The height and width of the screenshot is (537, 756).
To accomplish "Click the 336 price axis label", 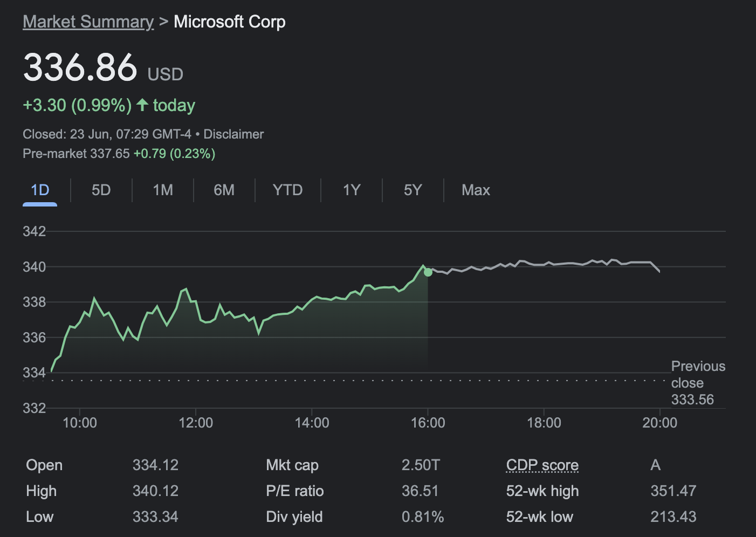I will click(35, 338).
